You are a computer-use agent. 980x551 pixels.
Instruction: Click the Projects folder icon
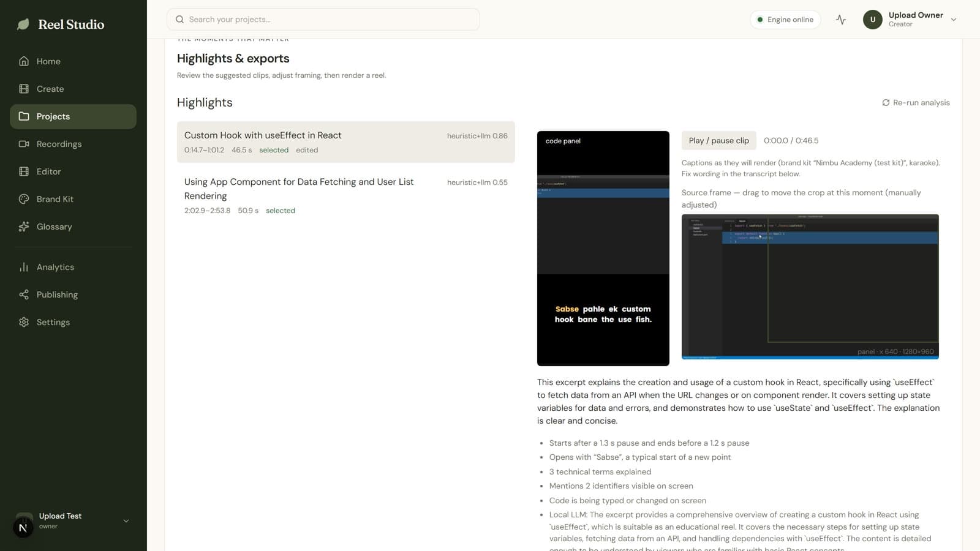tap(24, 116)
